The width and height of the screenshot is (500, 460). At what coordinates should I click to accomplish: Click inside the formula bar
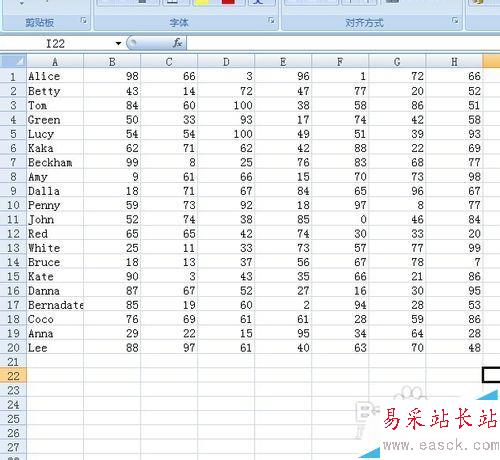343,43
